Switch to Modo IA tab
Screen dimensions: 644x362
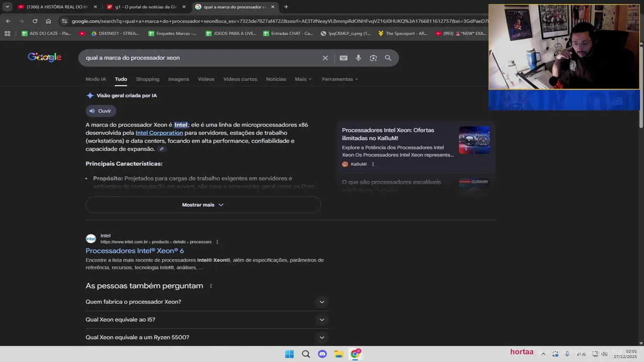[x=96, y=79]
